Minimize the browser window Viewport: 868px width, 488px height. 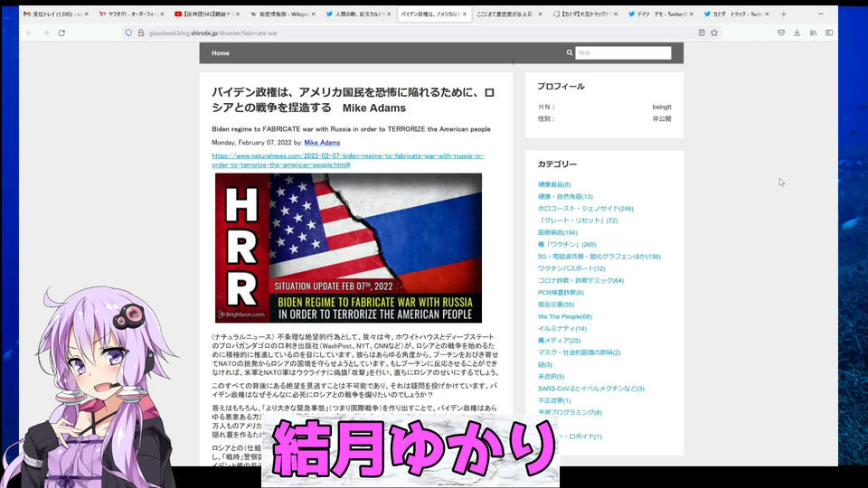click(821, 14)
